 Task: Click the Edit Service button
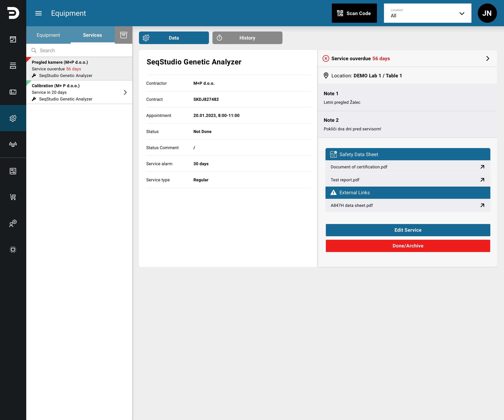[x=408, y=230]
